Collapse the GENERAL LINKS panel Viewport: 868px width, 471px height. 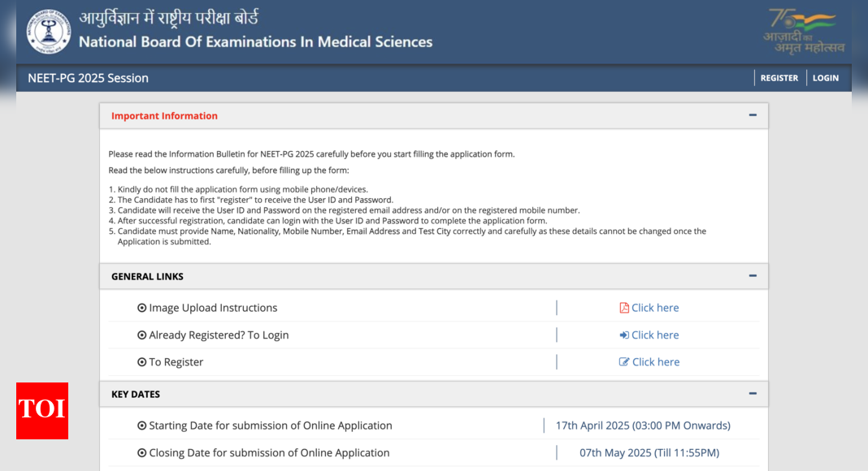click(x=753, y=276)
